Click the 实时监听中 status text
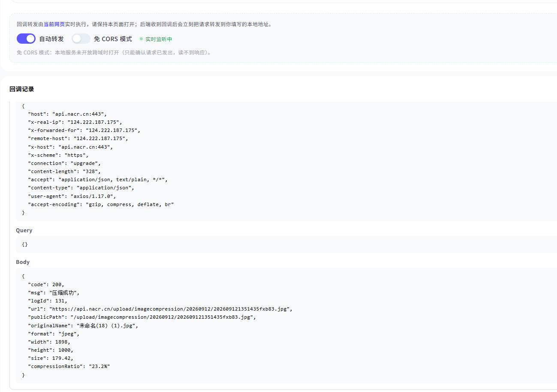 pyautogui.click(x=159, y=39)
